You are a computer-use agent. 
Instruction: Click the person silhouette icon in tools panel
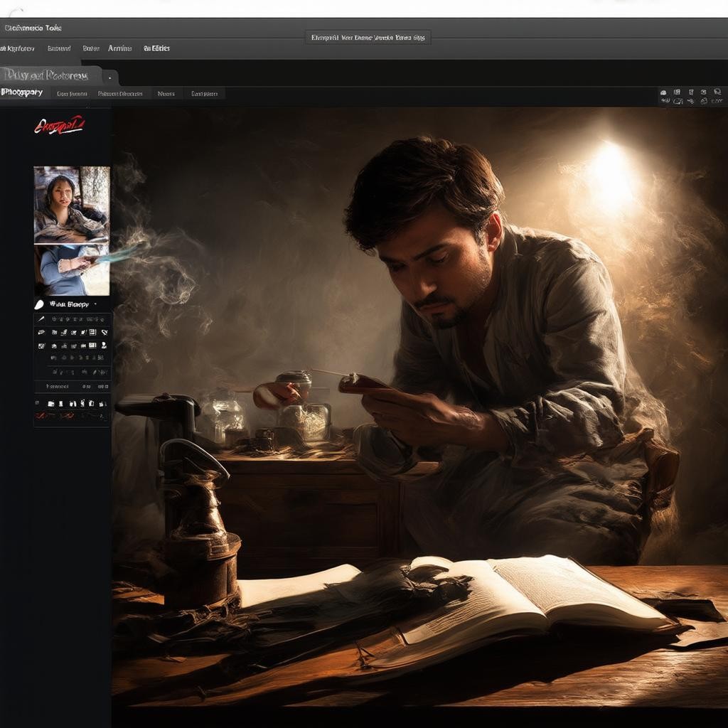104,346
